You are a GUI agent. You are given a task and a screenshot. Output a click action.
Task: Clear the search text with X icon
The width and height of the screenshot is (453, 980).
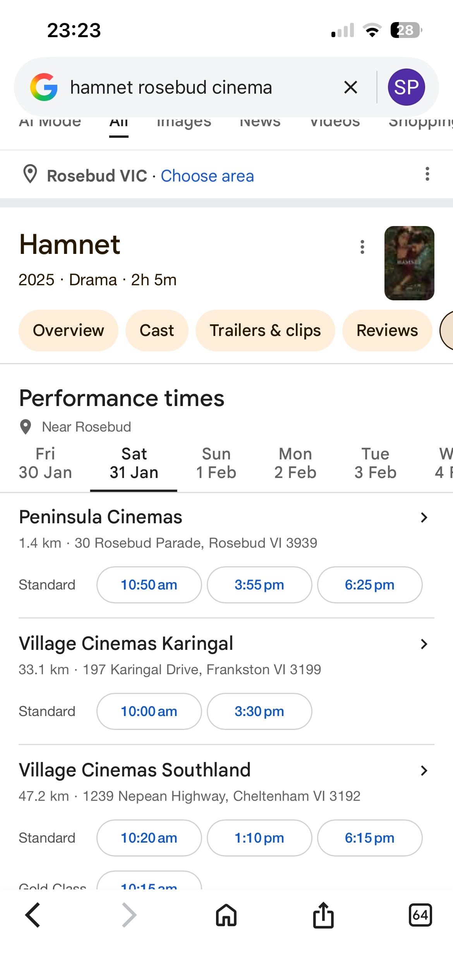(350, 87)
